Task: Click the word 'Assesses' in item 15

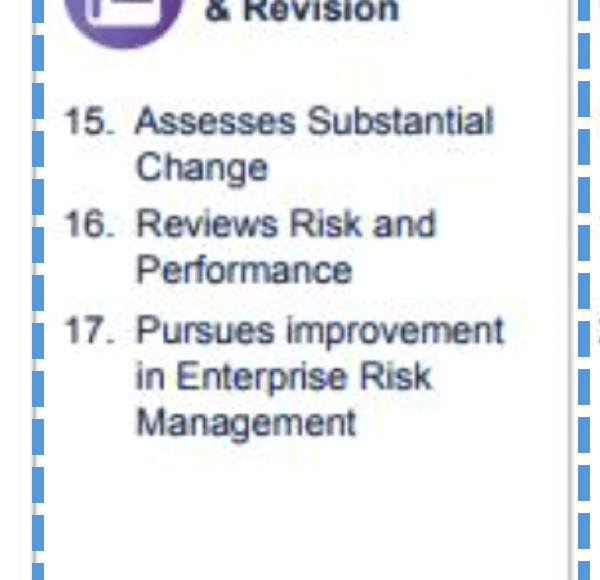Action: 215,122
